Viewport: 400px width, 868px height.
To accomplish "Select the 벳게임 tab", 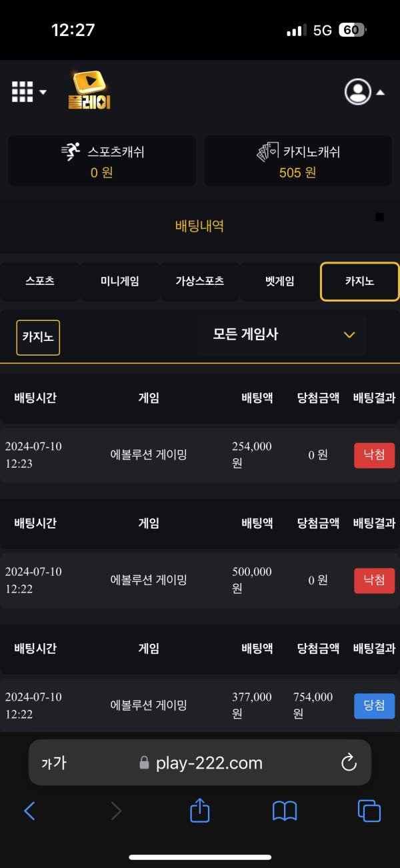I will coord(279,282).
